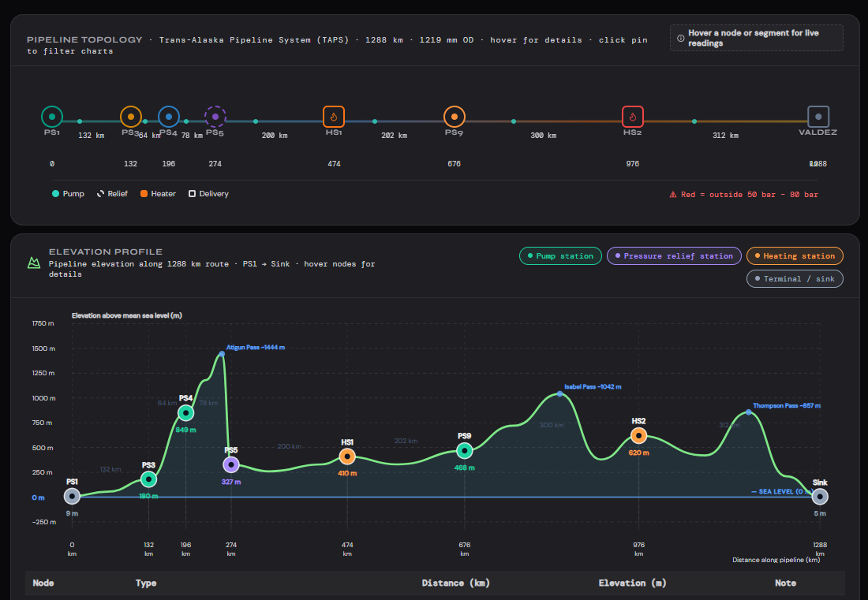
Task: Click the 202 km segment midpoint dot
Action: tap(375, 121)
